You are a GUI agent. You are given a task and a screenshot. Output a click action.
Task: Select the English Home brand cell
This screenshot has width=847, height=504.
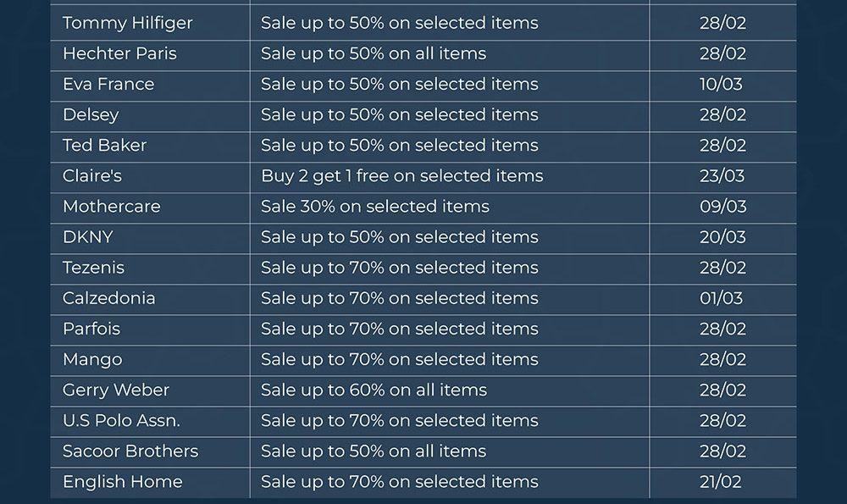coord(122,481)
